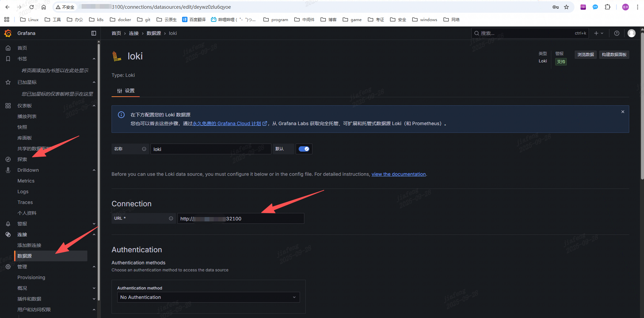The height and width of the screenshot is (318, 644).
Task: Open the Grafana help question icon
Action: 617,33
